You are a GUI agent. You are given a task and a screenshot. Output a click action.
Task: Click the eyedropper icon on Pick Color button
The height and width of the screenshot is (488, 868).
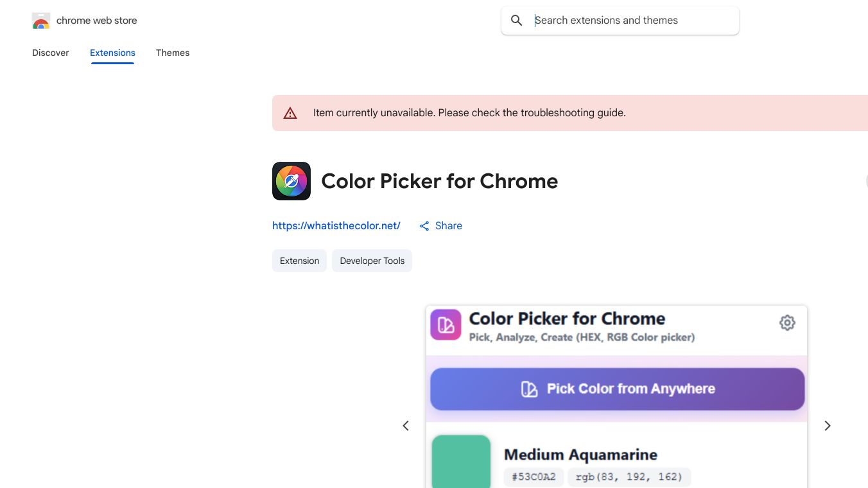[x=529, y=388]
